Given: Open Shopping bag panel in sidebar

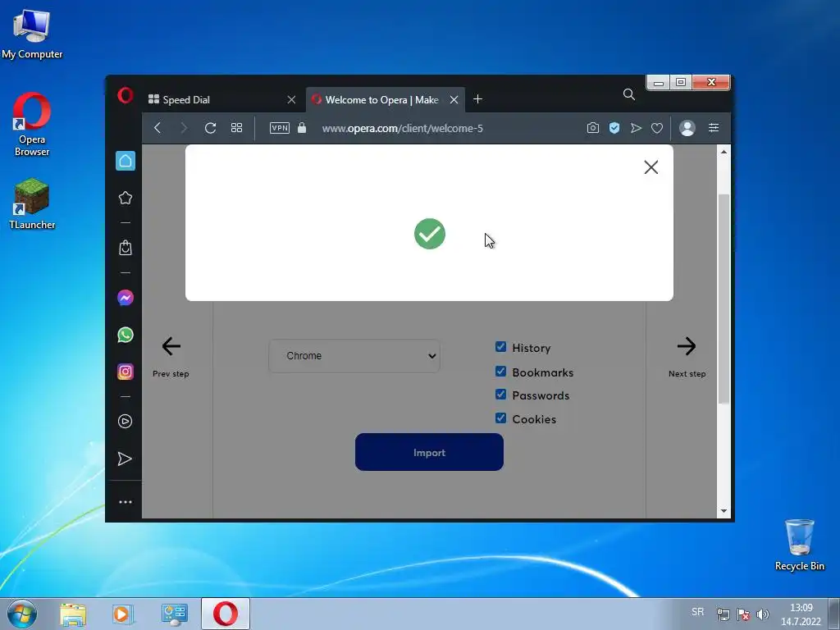Looking at the screenshot, I should click(126, 248).
